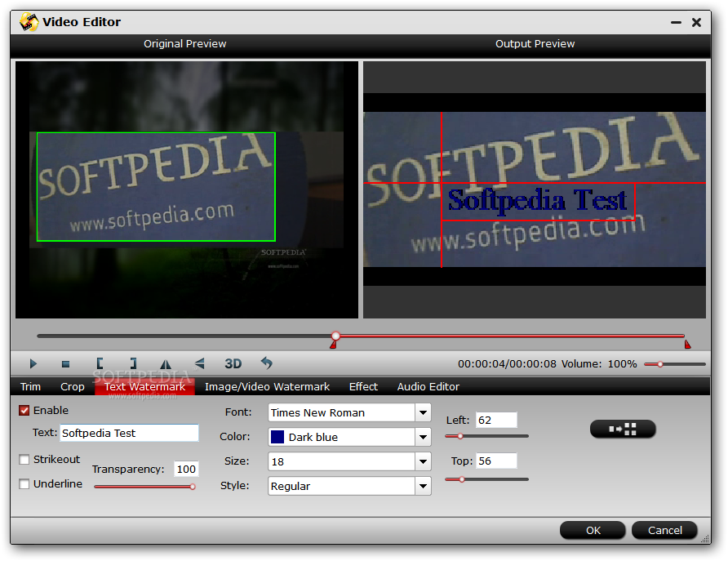Open the Color dropdown arrow
This screenshot has height=561, width=728.
point(423,437)
